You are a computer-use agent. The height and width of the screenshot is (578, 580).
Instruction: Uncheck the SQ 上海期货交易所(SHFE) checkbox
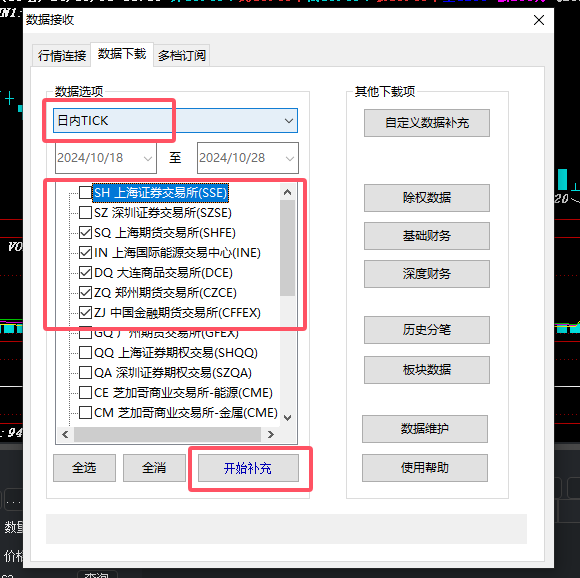pyautogui.click(x=85, y=233)
